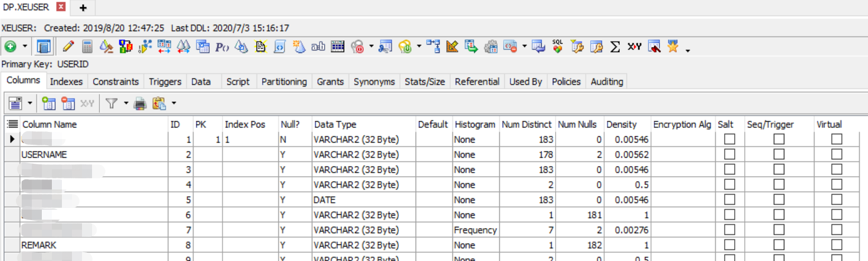This screenshot has width=868, height=261.
Task: Toggle Seq/Trigger checkbox in row ID 1
Action: click(x=779, y=139)
